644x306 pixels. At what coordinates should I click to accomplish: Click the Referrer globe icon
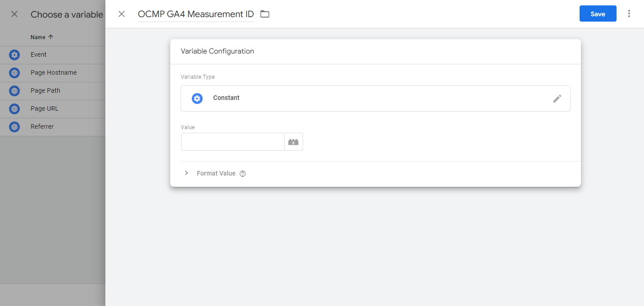(x=14, y=127)
